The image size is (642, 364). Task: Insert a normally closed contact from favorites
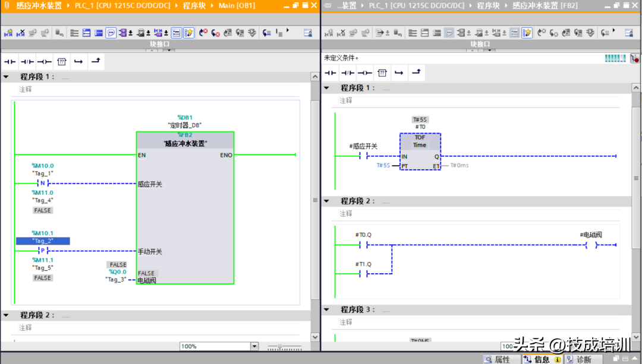27,61
